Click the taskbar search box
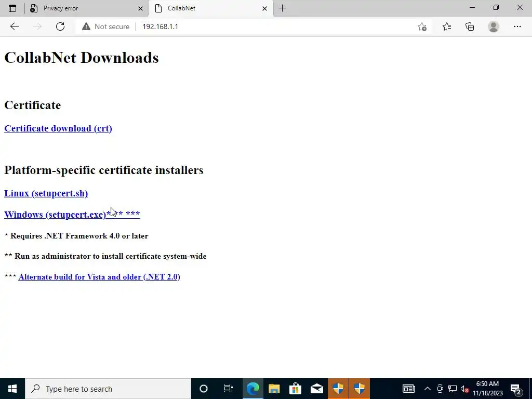 108,389
